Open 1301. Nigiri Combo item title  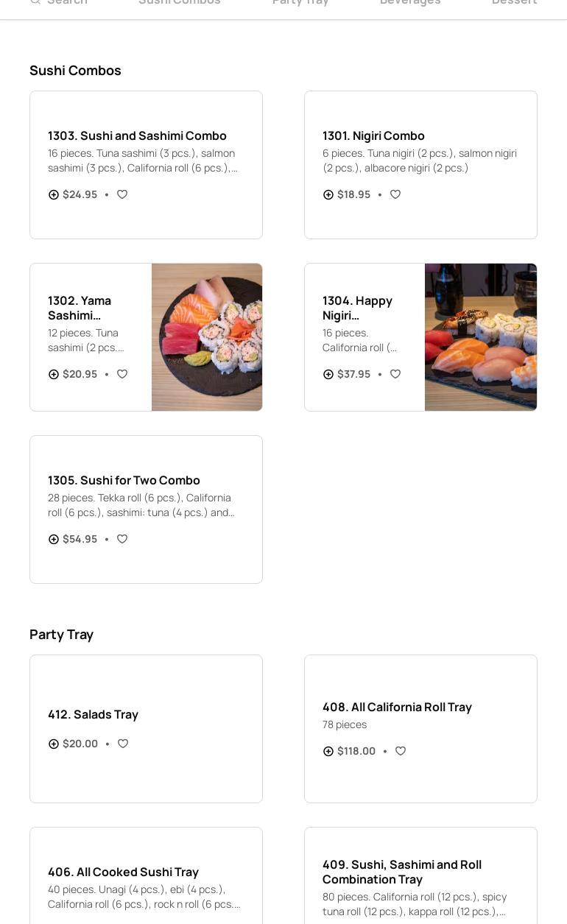pyautogui.click(x=373, y=135)
